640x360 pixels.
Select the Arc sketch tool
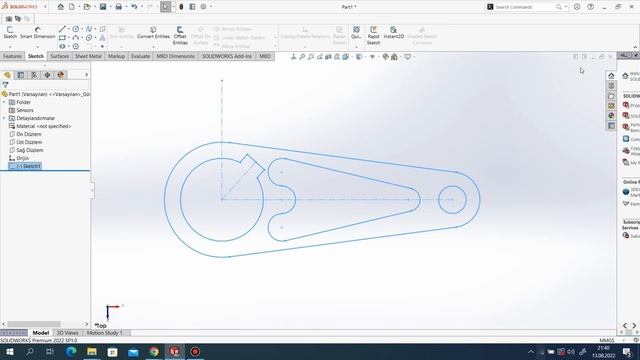[76, 38]
